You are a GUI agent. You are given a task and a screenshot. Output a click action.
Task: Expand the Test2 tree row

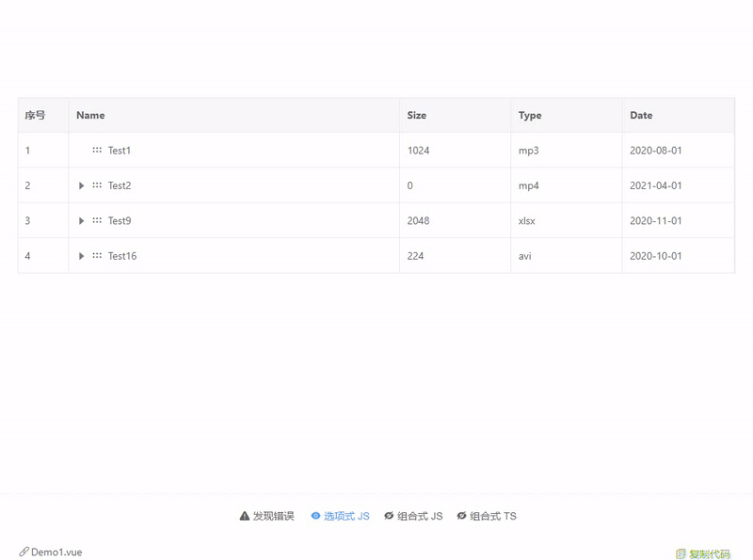point(82,185)
